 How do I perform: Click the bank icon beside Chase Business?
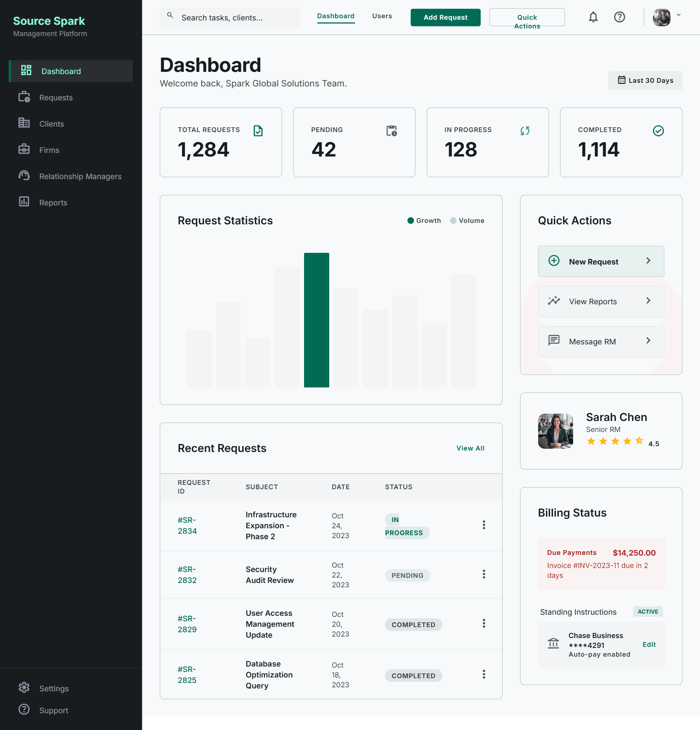pos(553,643)
